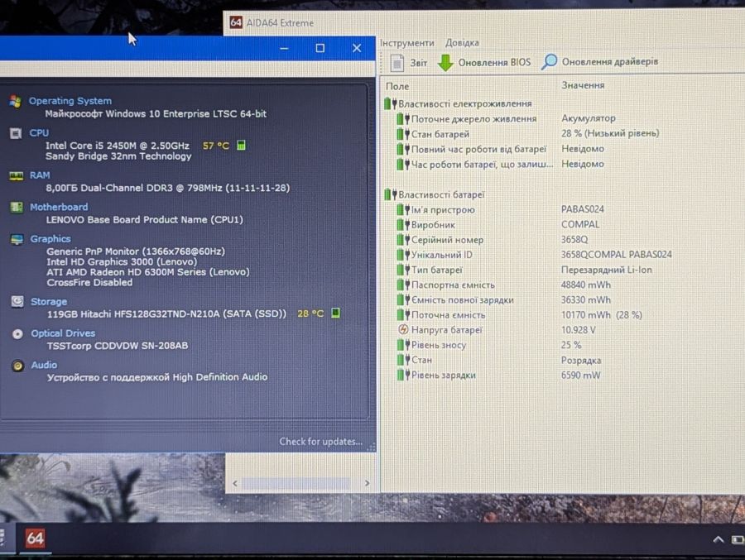
Task: Click the CPU chip icon in Speccy
Action: (x=16, y=133)
